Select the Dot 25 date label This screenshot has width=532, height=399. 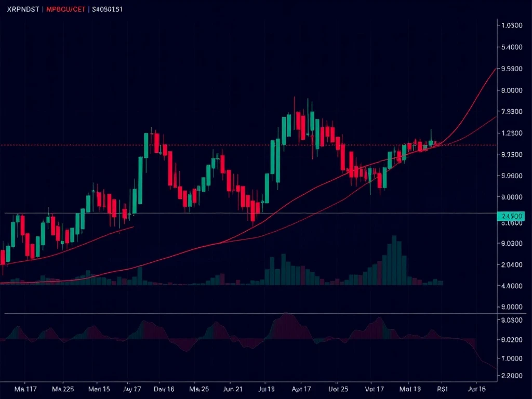coord(338,389)
